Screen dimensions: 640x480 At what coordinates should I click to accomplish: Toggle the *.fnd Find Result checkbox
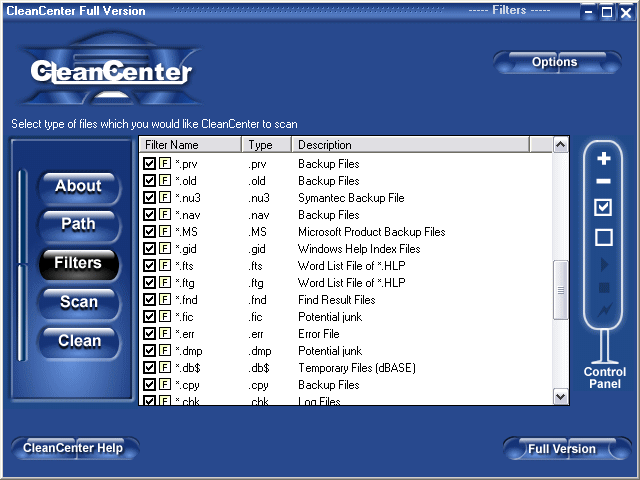pyautogui.click(x=149, y=300)
